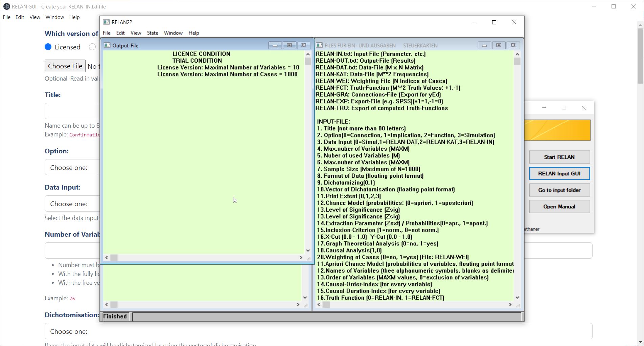Open the Window menu of RELAN GUI
The width and height of the screenshot is (644, 346).
(x=54, y=17)
